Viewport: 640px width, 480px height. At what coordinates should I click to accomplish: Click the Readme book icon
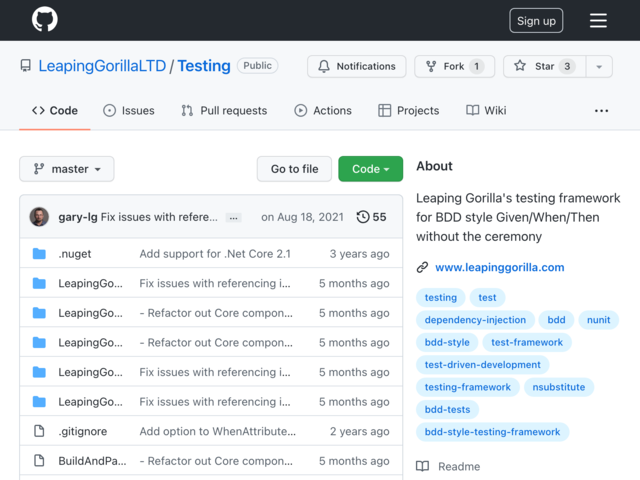coord(422,466)
